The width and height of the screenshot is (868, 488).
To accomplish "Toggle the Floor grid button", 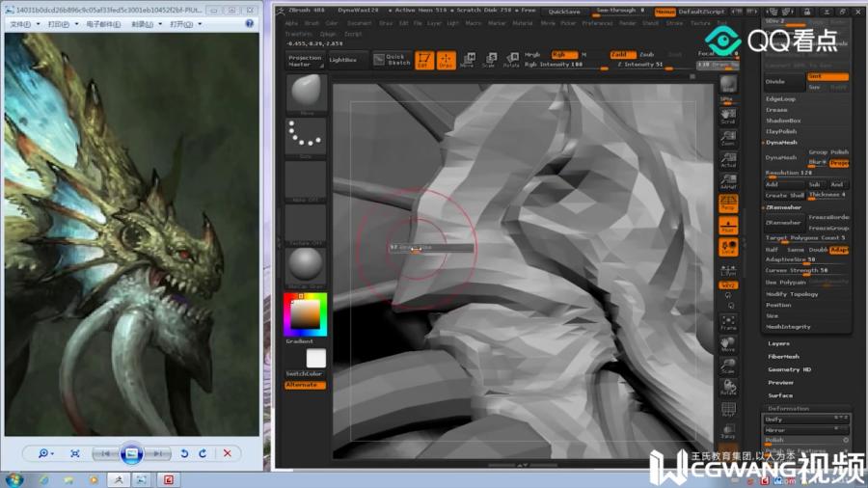I will (x=728, y=225).
